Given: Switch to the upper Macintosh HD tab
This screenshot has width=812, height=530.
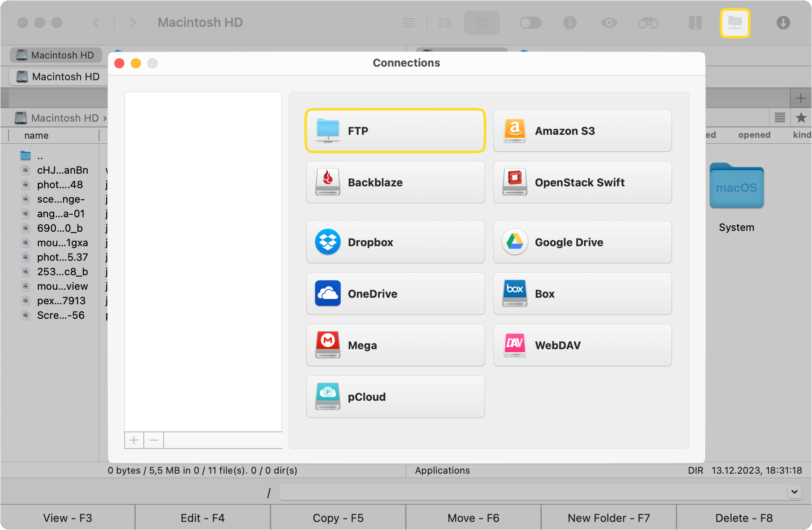Looking at the screenshot, I should [55, 55].
